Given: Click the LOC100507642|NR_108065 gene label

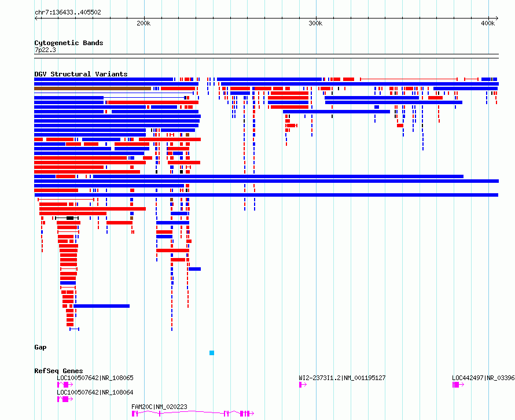Looking at the screenshot, I should [95, 378].
